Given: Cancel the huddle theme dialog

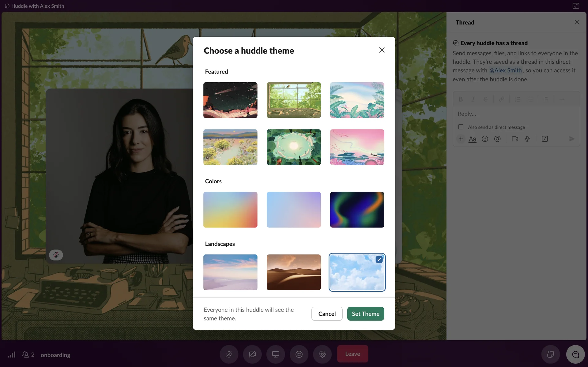Looking at the screenshot, I should [x=327, y=314].
